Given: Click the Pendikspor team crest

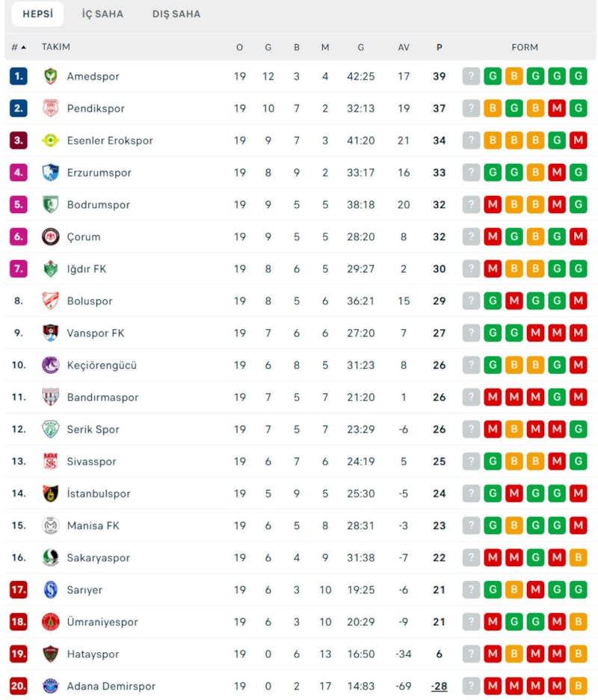Looking at the screenshot, I should pyautogui.click(x=50, y=108).
